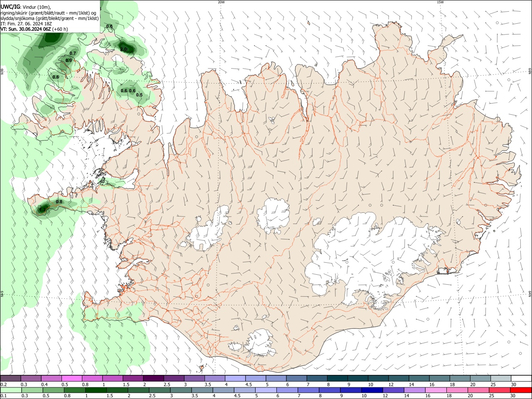Pick the pale lavender 4 swatch in top legend row

point(235,379)
